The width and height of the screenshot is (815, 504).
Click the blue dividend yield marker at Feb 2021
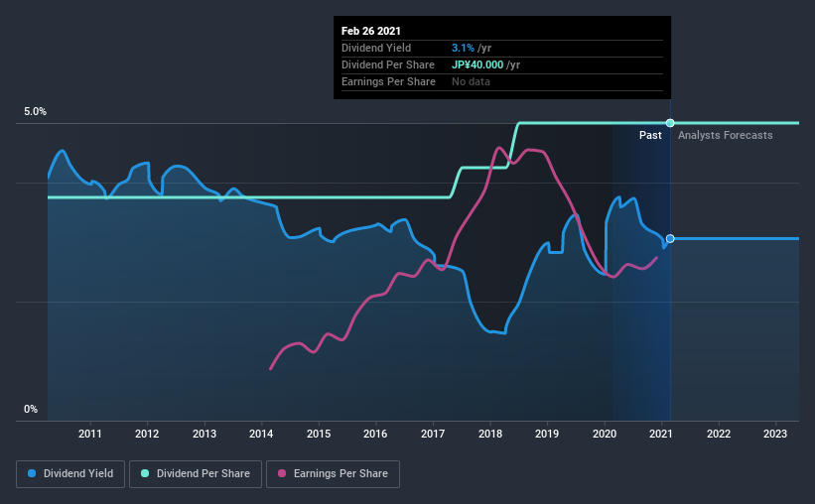point(670,238)
